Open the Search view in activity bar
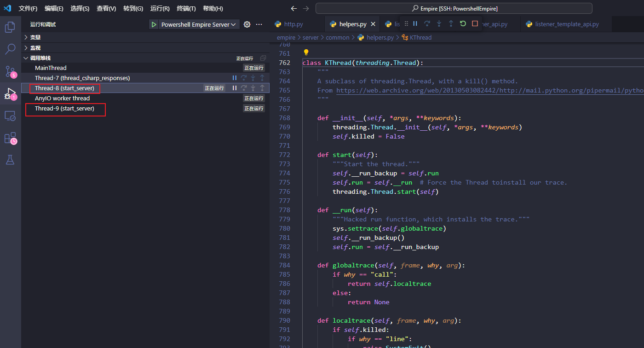Screen dimensions: 644x348 click(x=10, y=49)
